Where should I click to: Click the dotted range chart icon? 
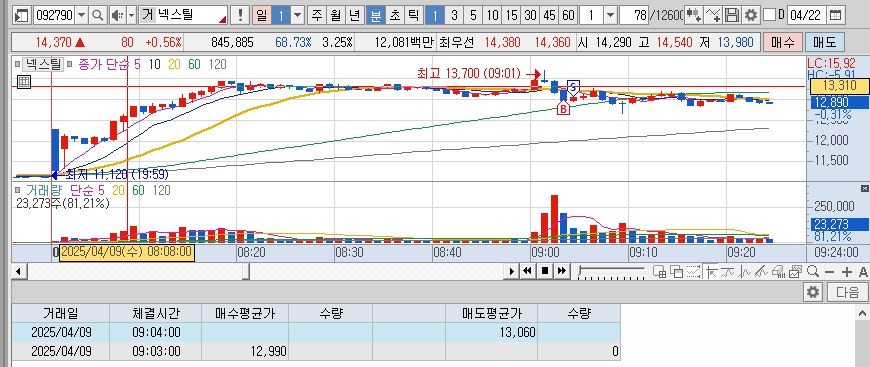coord(693,271)
